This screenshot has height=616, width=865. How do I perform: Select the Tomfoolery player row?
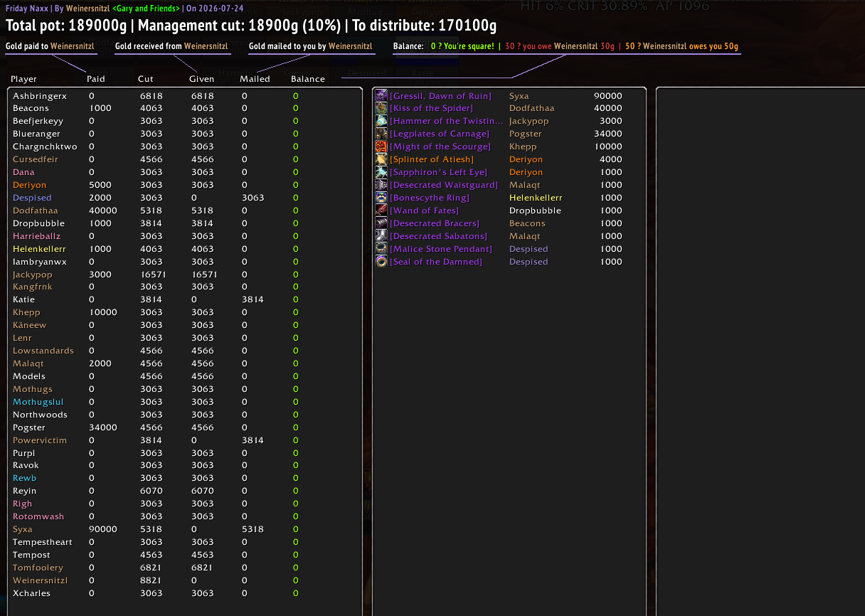point(185,568)
